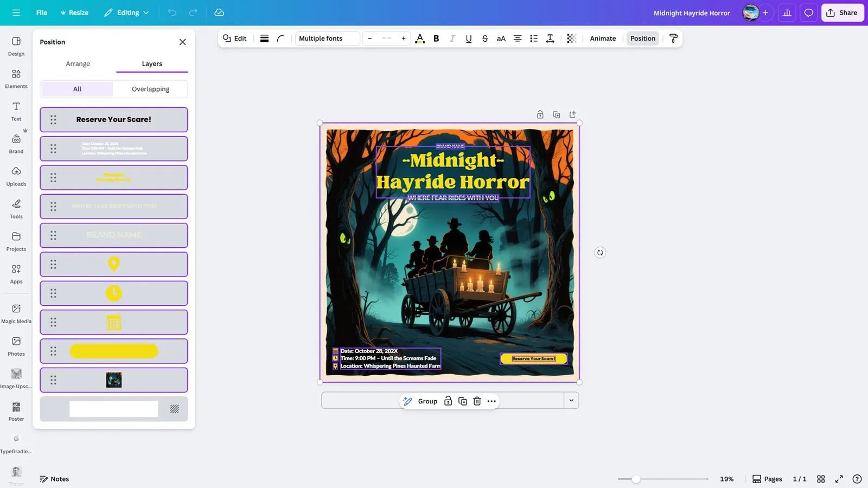Toggle bold formatting
Screen dimensions: 868x488
[x=436, y=38]
